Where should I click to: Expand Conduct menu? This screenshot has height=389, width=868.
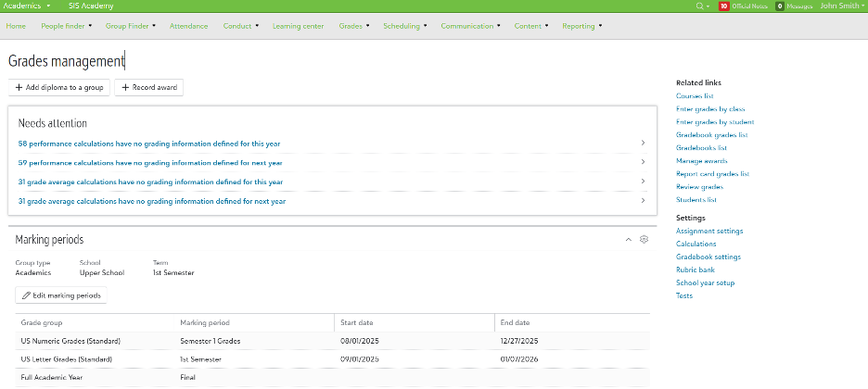pos(241,26)
